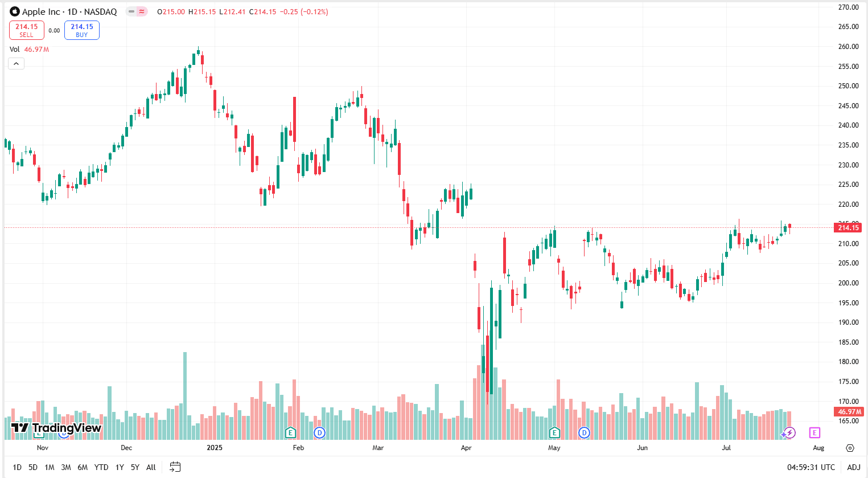The width and height of the screenshot is (868, 478).
Task: Select the YTD time range
Action: pyautogui.click(x=101, y=467)
